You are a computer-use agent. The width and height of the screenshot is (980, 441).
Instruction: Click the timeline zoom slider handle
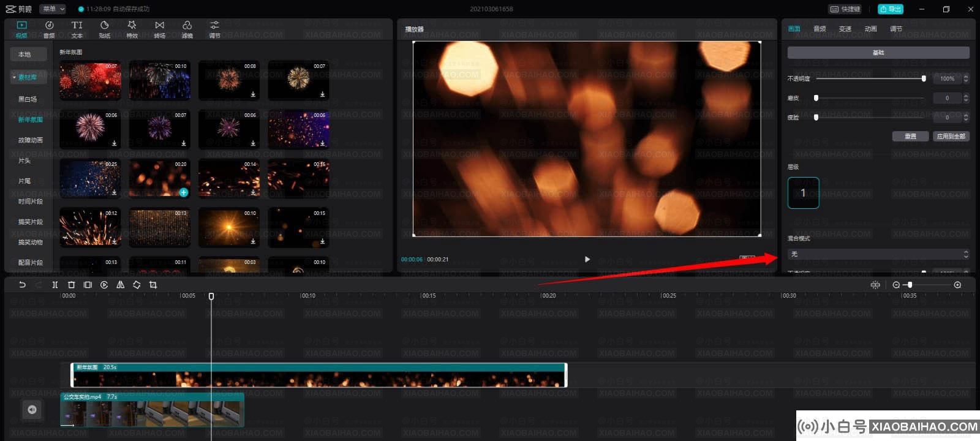point(910,285)
